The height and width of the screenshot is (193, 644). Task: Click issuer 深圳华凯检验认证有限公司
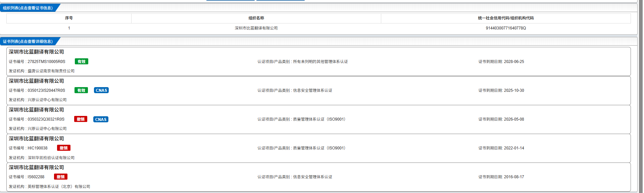click(x=51, y=158)
